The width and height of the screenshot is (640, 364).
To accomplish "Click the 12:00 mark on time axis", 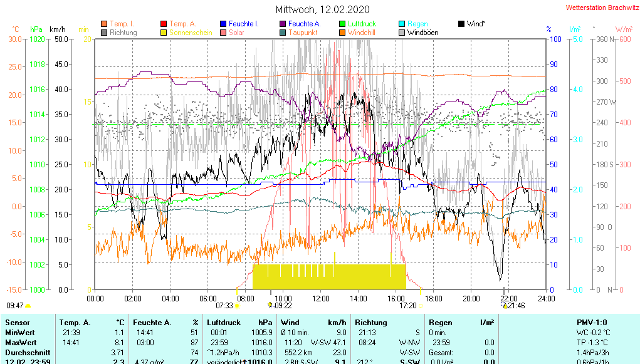I will [x=321, y=298].
